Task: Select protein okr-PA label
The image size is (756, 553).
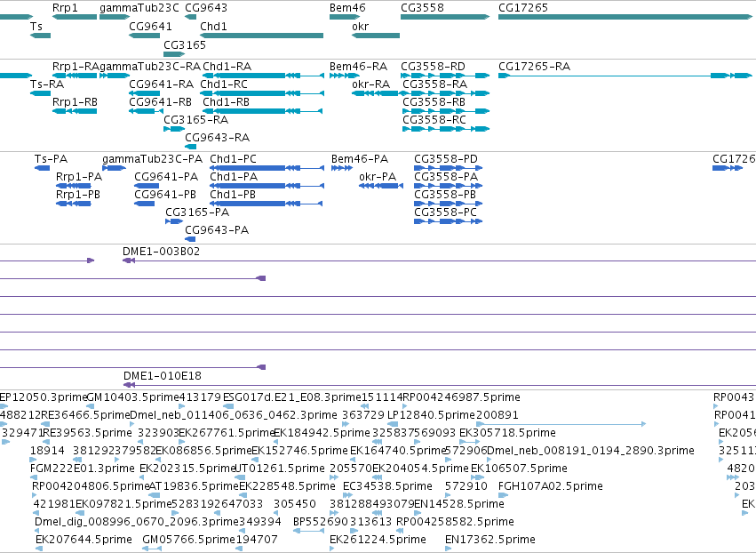Action: pyautogui.click(x=378, y=177)
